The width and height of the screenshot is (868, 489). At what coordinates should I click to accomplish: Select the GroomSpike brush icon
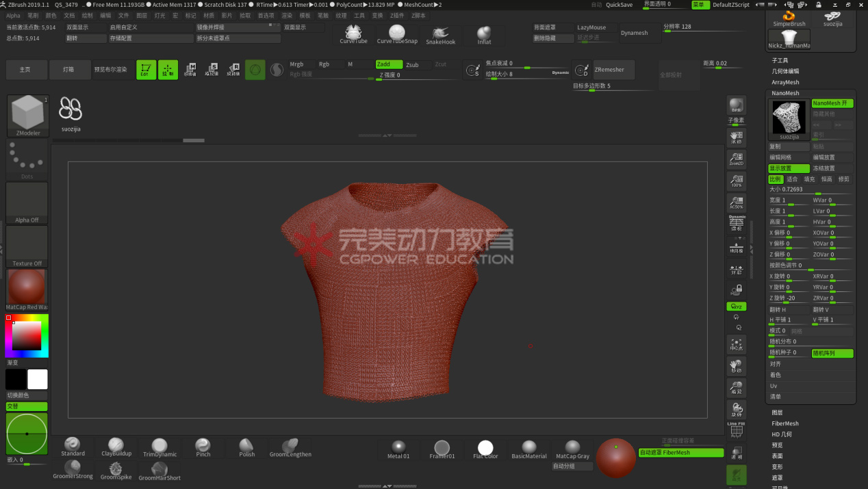coord(116,470)
